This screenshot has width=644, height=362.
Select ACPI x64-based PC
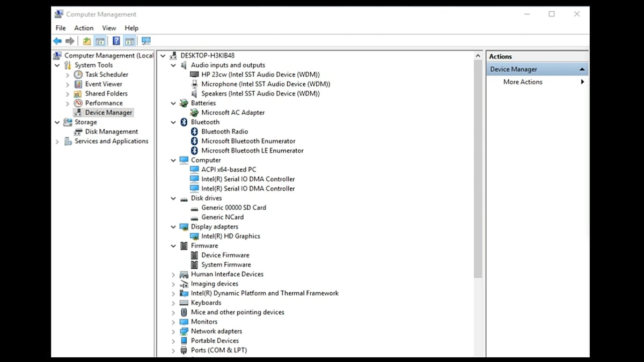(x=229, y=169)
